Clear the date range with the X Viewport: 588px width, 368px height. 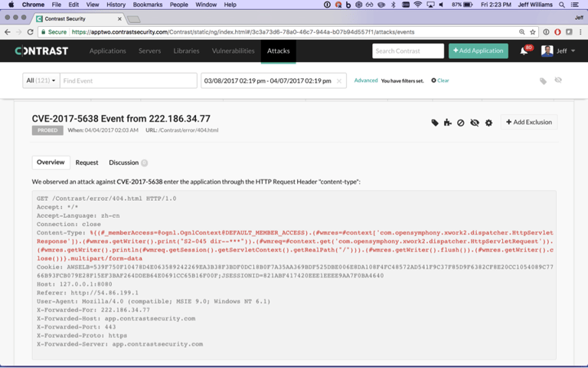339,80
